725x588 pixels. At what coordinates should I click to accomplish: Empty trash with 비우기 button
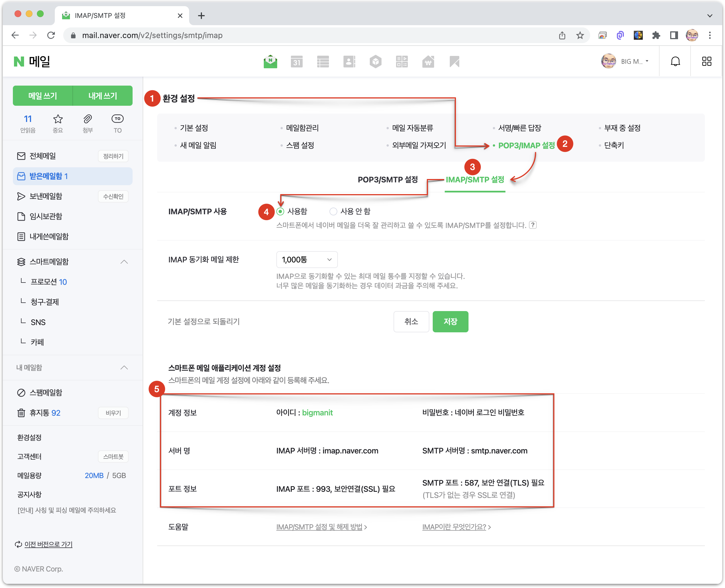[113, 413]
